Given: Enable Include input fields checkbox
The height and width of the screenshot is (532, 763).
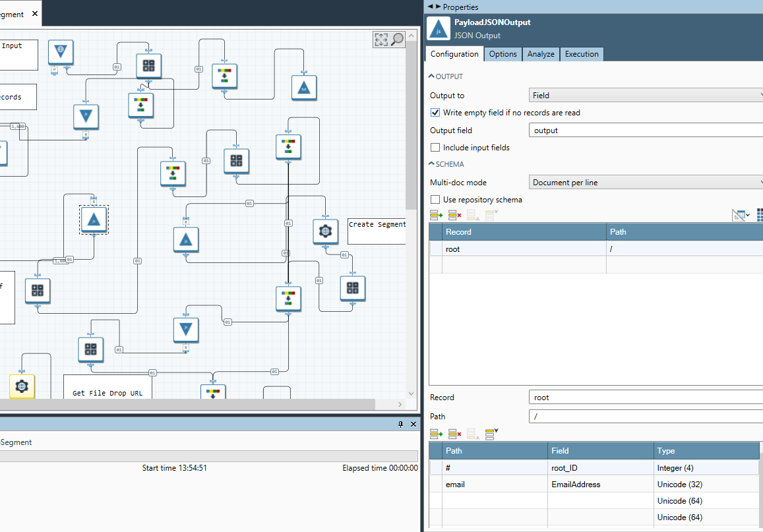Looking at the screenshot, I should click(435, 148).
